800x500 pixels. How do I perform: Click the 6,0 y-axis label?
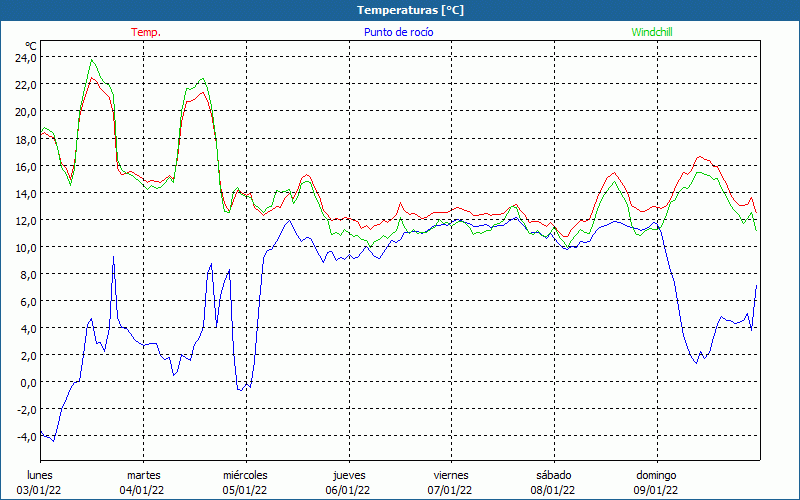[x=28, y=302]
